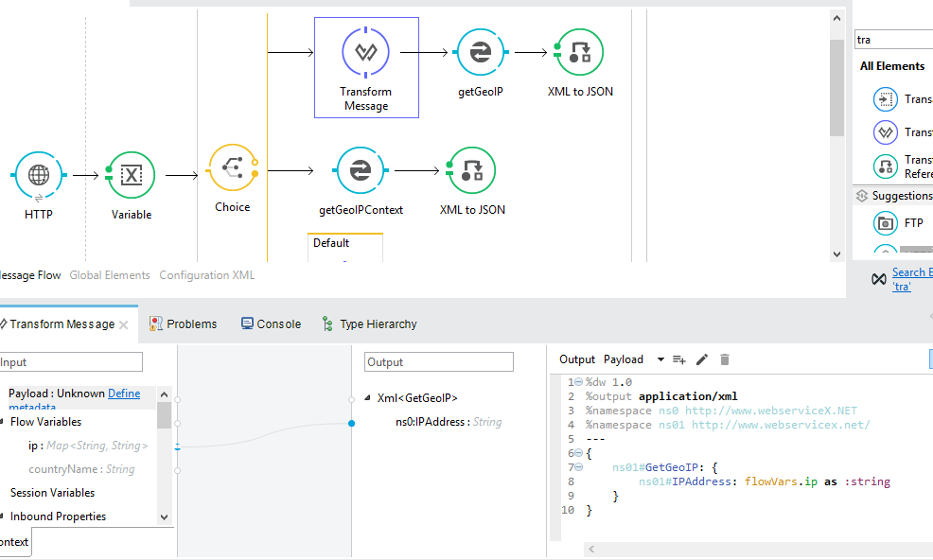Viewport: 933px width, 560px height.
Task: Select the HTTP connector icon in flow
Action: [39, 175]
